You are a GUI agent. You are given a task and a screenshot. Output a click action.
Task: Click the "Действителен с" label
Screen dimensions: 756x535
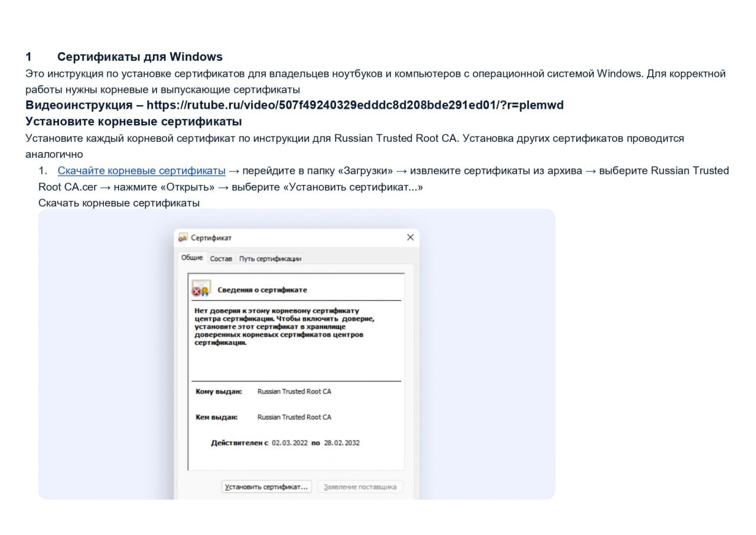239,443
